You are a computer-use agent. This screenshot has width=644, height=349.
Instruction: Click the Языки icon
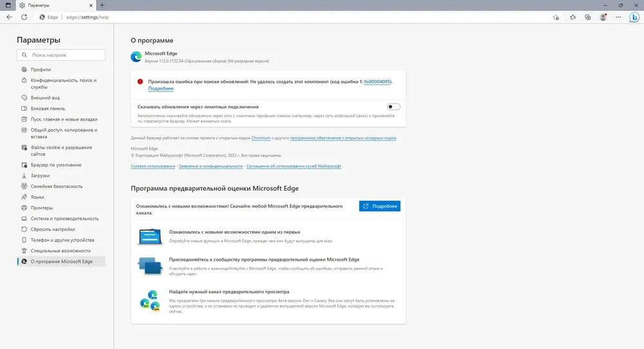tap(24, 197)
